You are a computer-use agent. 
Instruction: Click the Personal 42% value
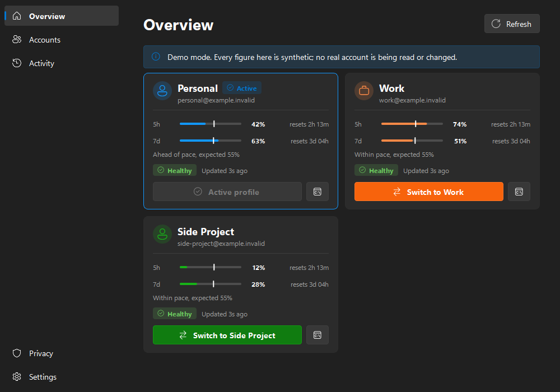pos(258,124)
